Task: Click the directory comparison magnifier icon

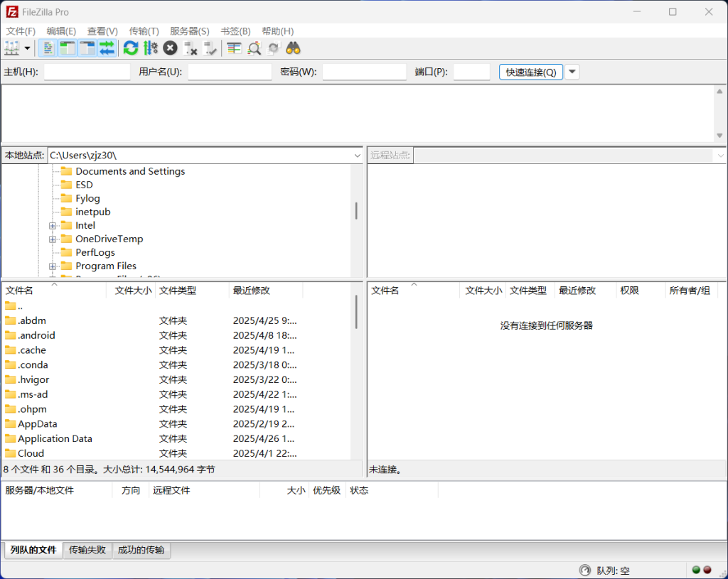Action: 254,48
